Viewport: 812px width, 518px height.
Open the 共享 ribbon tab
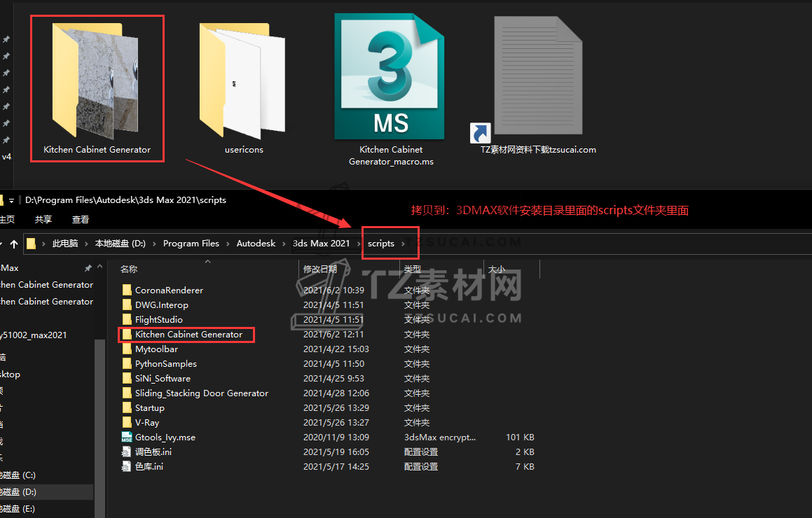tap(43, 219)
